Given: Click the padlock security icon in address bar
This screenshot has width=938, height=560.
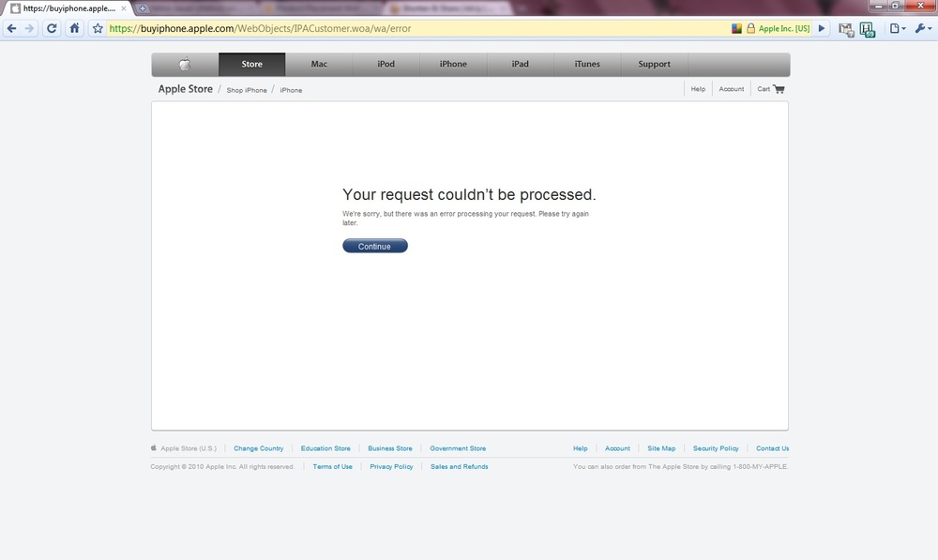Looking at the screenshot, I should [750, 28].
